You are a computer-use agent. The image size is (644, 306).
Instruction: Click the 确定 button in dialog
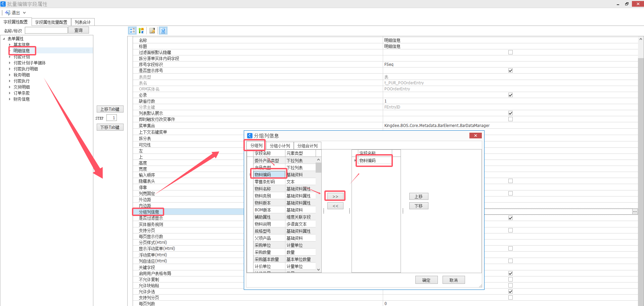(426, 280)
